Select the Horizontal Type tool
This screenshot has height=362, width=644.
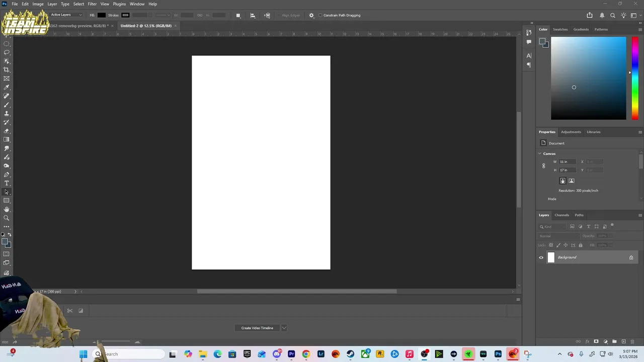coord(7,183)
